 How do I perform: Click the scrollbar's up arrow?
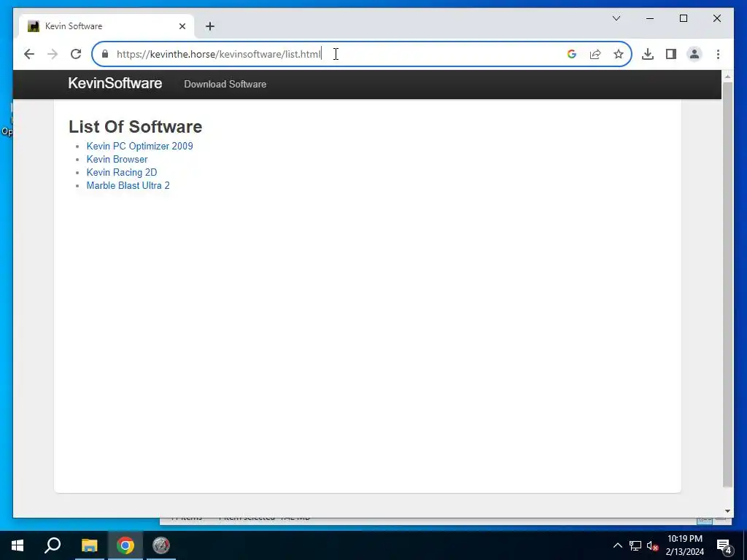727,77
